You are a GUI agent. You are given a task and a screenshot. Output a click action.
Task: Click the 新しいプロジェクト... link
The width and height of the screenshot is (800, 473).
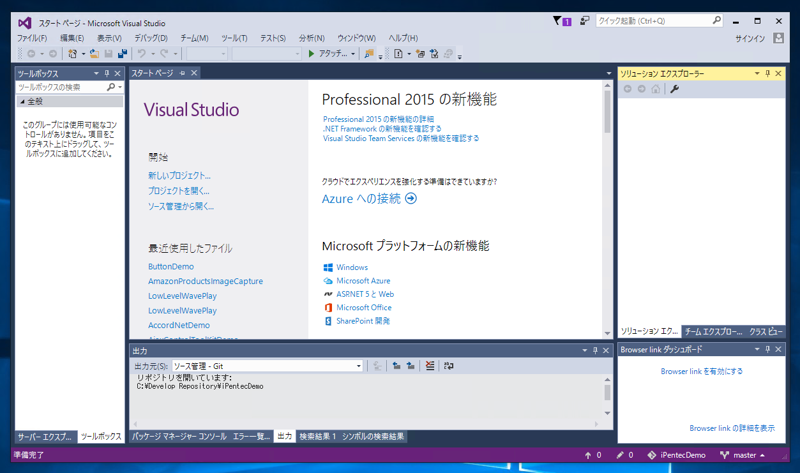tap(180, 176)
